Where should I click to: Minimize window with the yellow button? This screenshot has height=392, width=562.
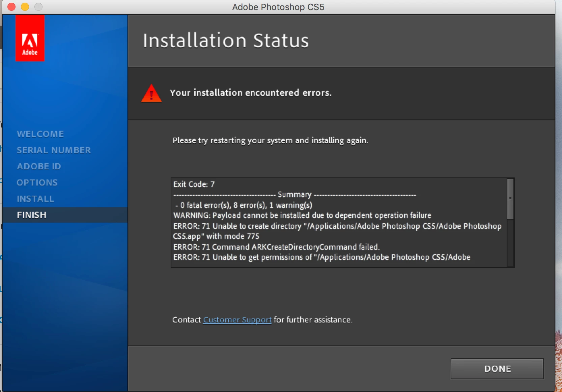coord(25,7)
